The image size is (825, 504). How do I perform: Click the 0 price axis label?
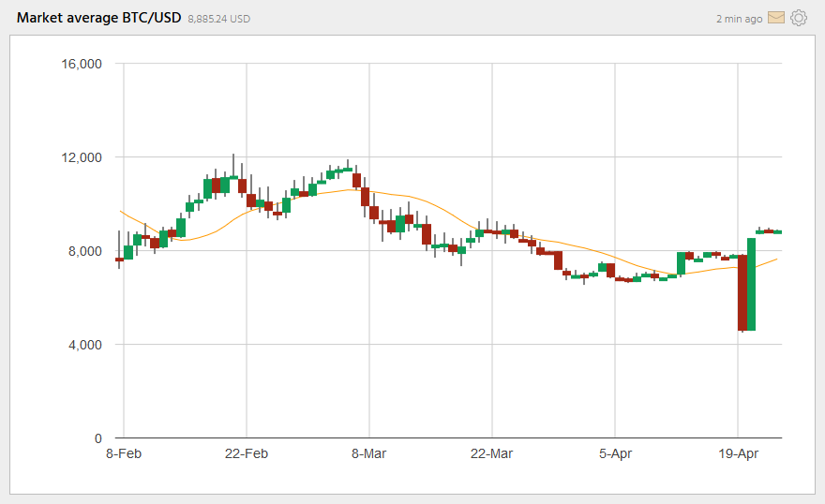(x=97, y=438)
